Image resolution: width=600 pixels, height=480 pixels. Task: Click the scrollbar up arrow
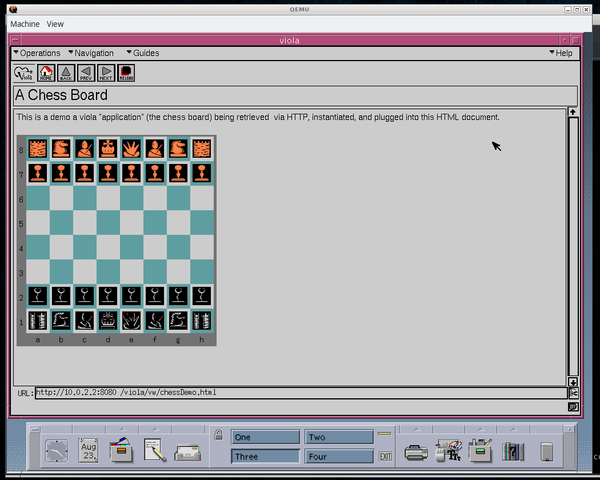point(573,112)
